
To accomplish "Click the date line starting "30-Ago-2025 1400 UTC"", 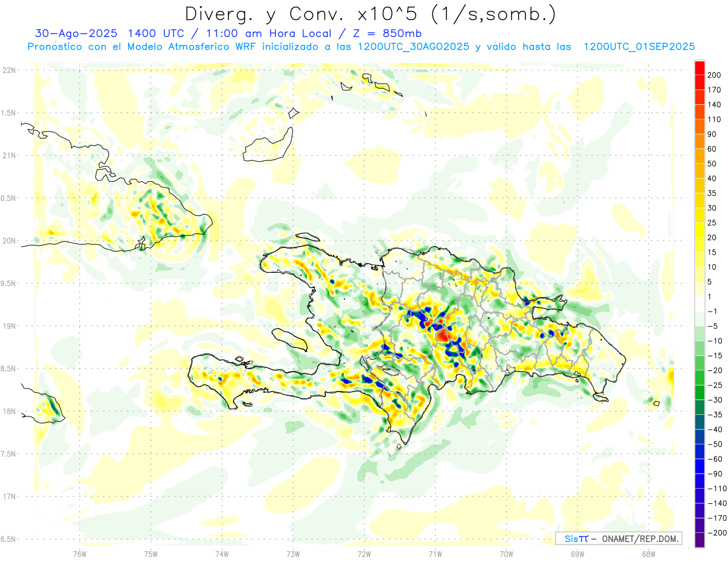I will (x=228, y=33).
